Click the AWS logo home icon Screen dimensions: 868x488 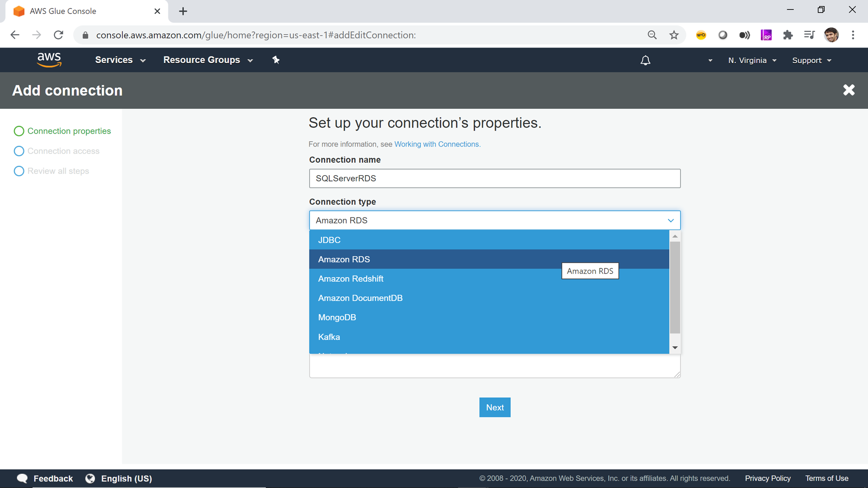click(49, 60)
